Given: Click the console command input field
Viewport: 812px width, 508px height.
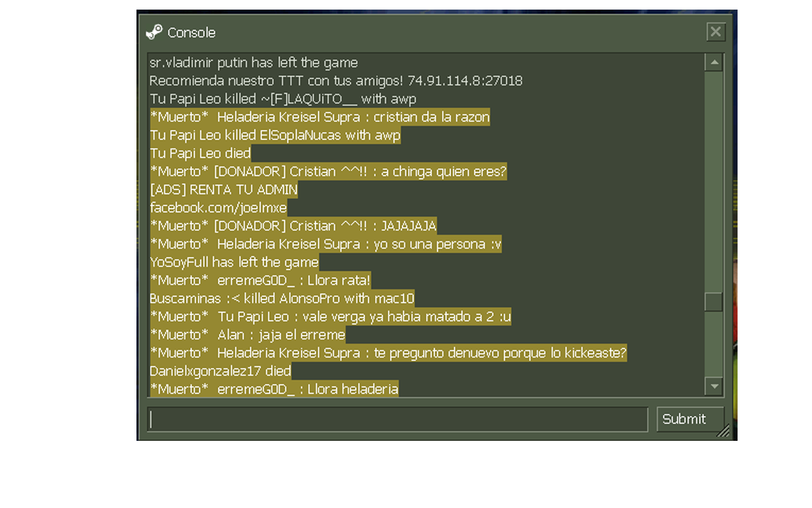Looking at the screenshot, I should click(398, 419).
